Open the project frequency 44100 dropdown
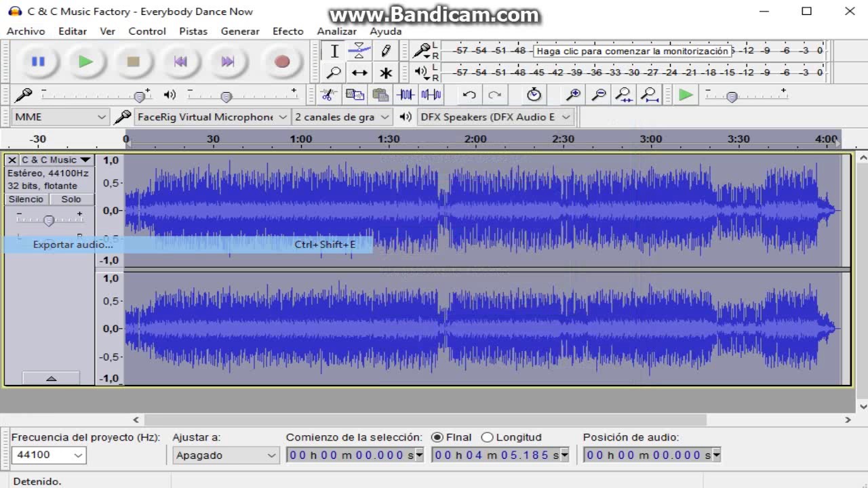The width and height of the screenshot is (868, 488). (48, 455)
